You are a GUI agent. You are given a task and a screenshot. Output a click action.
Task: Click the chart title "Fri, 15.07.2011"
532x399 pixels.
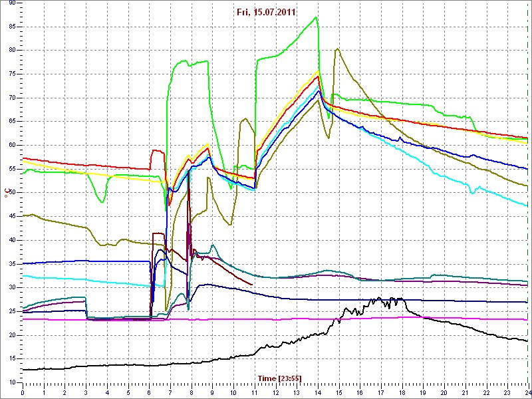pyautogui.click(x=268, y=13)
